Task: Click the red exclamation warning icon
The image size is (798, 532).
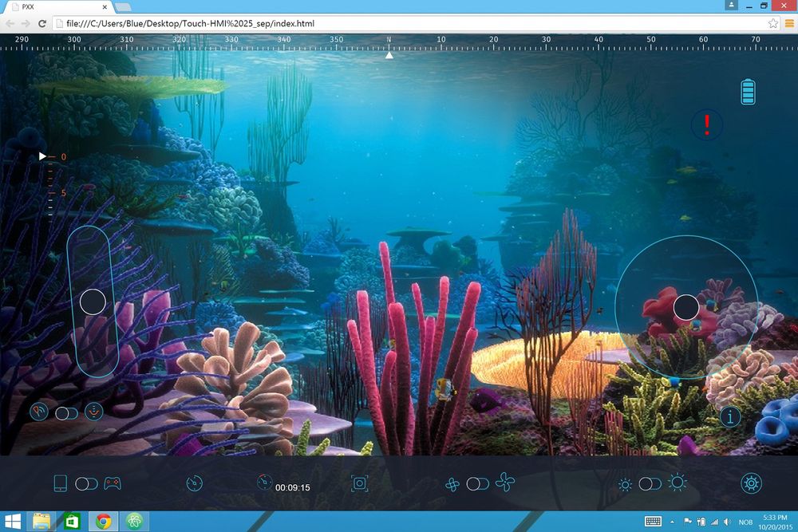Action: [x=707, y=124]
